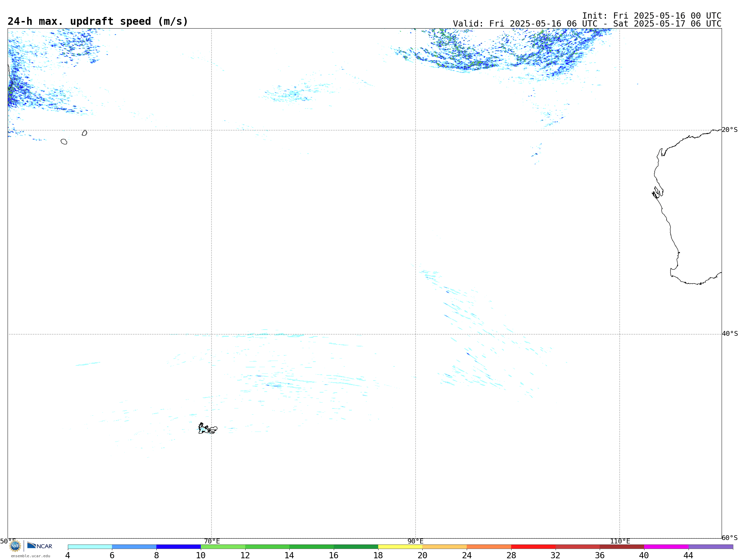This screenshot has height=560, width=744.
Task: Click the colorbar tick label '36'
Action: tap(600, 556)
